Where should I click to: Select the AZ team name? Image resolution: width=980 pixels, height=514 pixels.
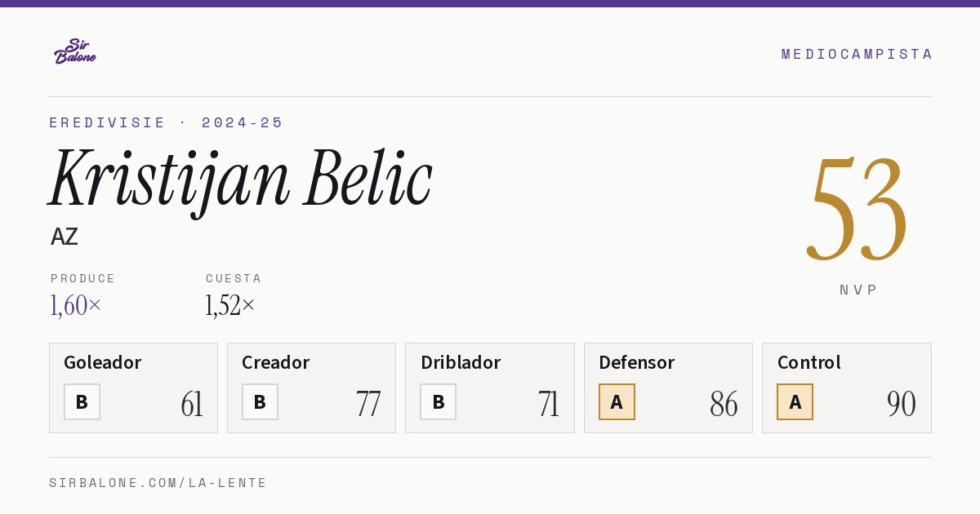click(x=65, y=237)
